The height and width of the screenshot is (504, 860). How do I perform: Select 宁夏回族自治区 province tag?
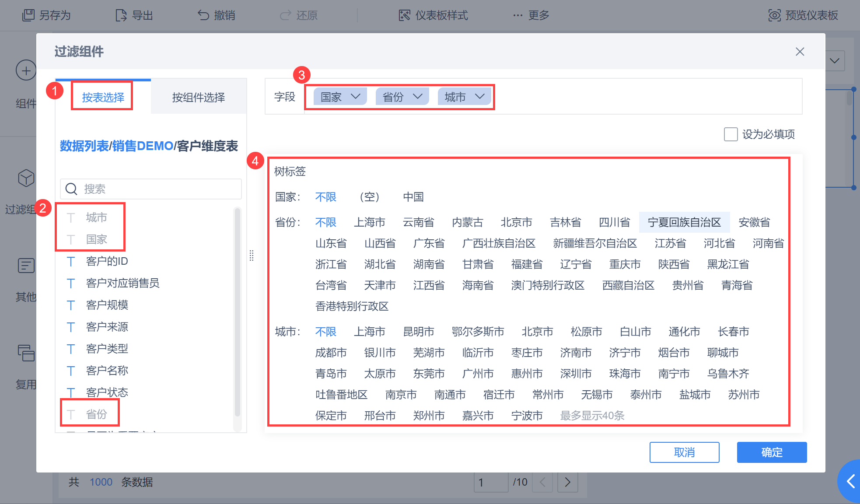click(684, 222)
